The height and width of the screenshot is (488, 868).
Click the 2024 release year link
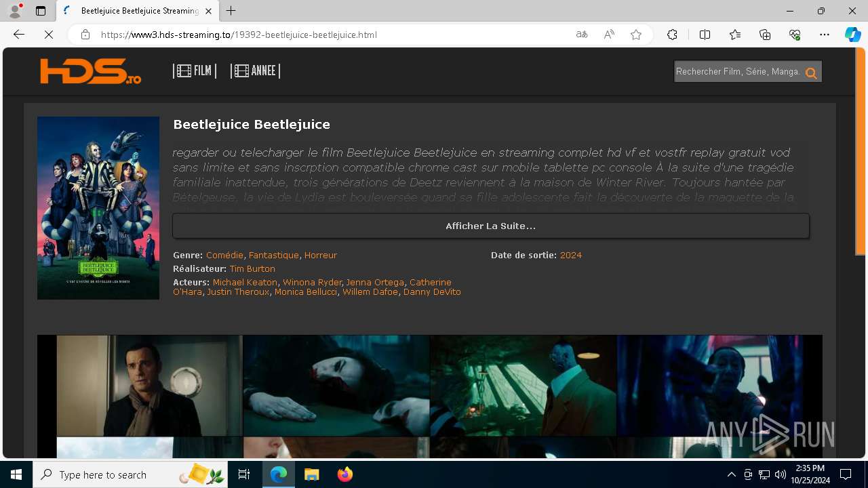[571, 256]
